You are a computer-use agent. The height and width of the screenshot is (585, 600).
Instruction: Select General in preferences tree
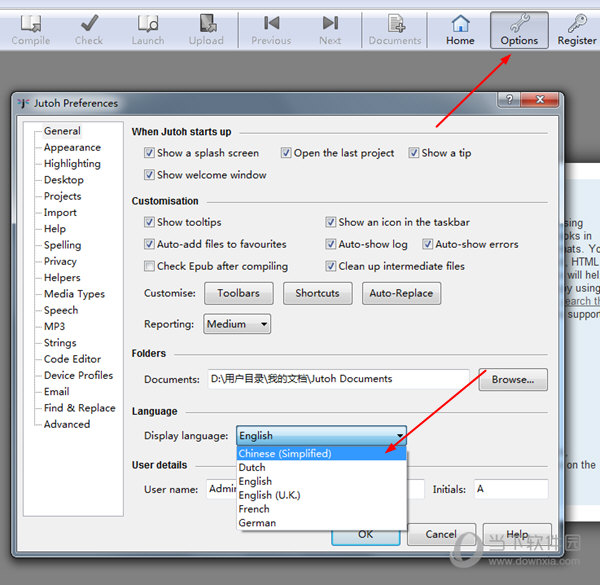click(62, 131)
